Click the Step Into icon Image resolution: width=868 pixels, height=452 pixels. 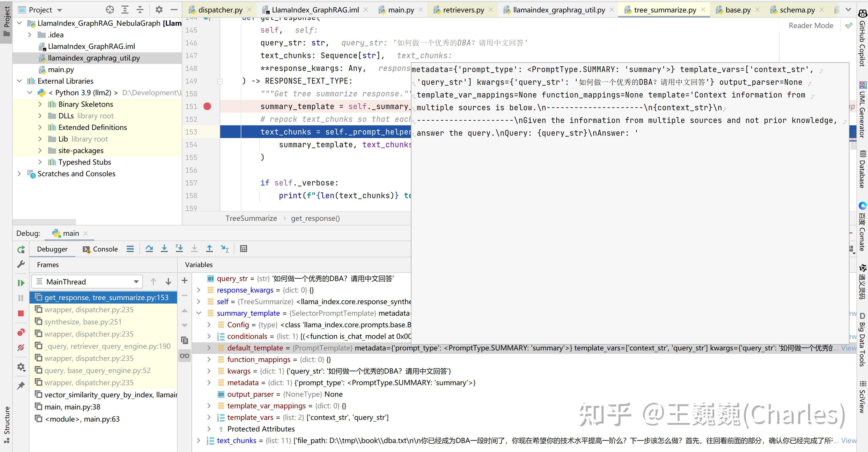pyautogui.click(x=164, y=249)
